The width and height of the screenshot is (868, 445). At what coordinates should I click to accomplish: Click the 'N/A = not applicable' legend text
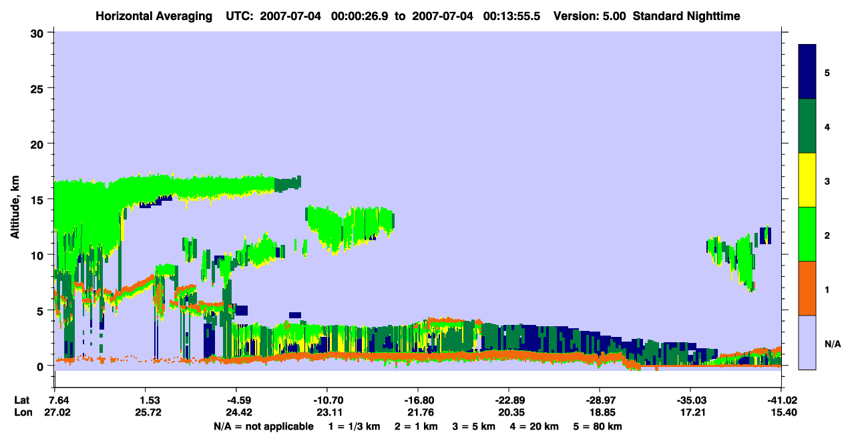coord(264,426)
